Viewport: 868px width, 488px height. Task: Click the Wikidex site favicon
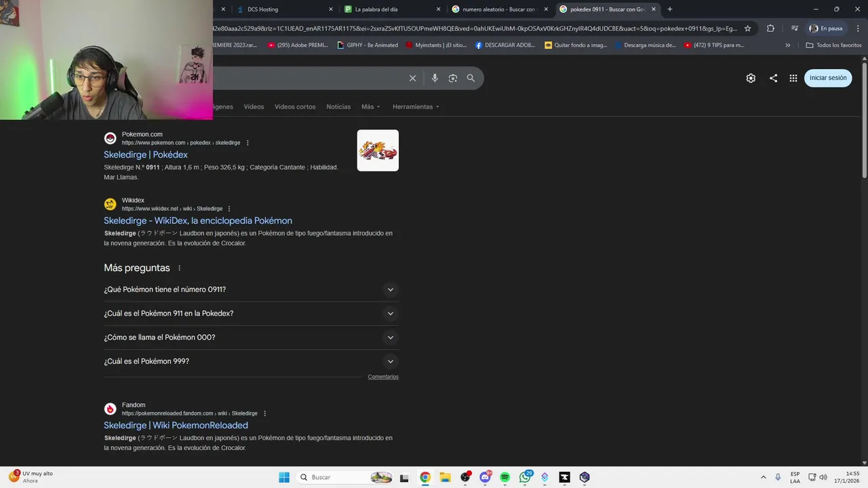point(110,204)
